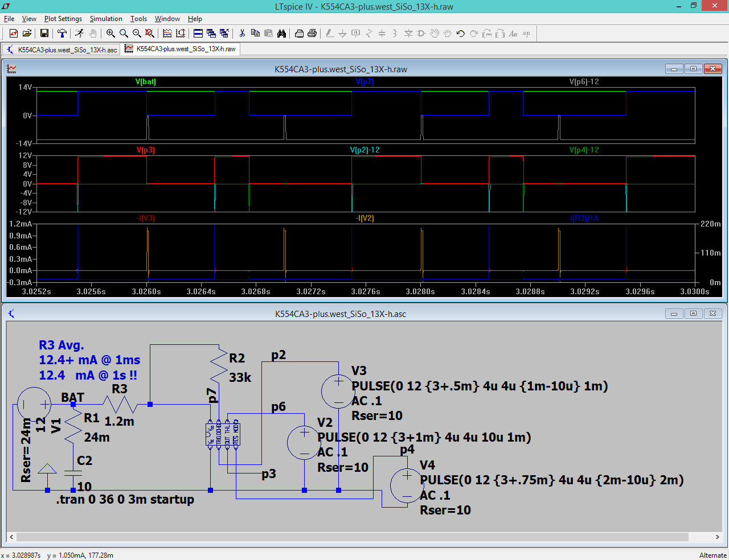The image size is (729, 560).
Task: Click the Print printer icon
Action: 312,34
